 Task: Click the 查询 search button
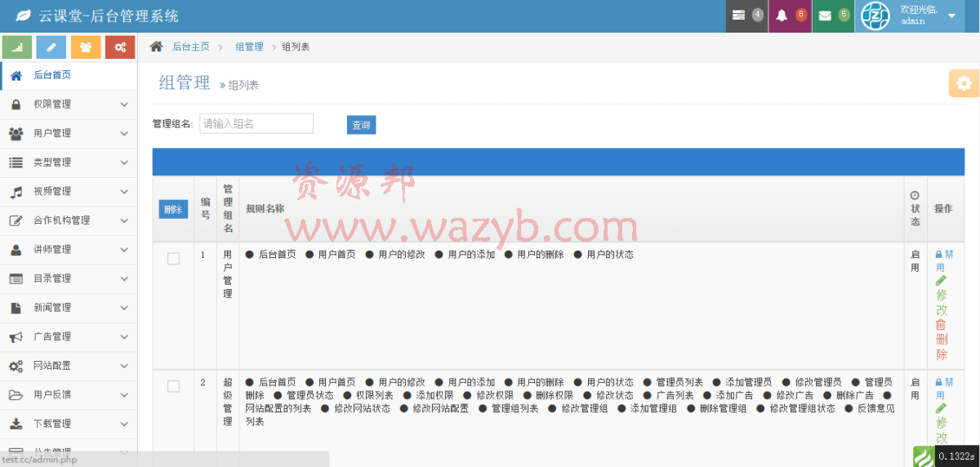(x=361, y=125)
